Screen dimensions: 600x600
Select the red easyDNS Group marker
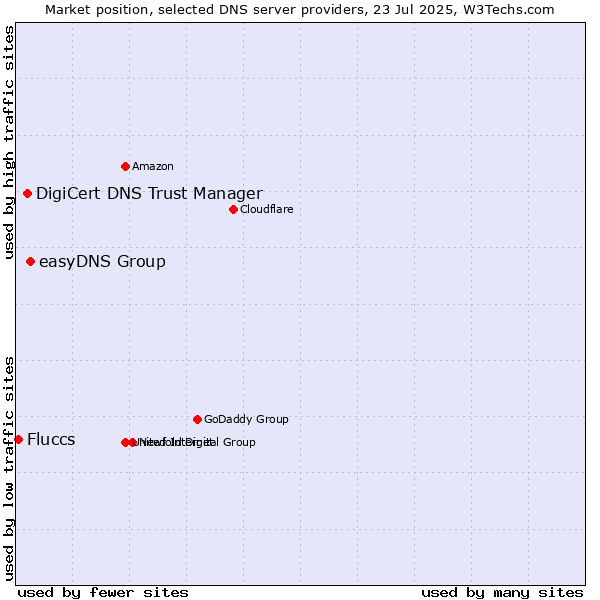tap(31, 262)
